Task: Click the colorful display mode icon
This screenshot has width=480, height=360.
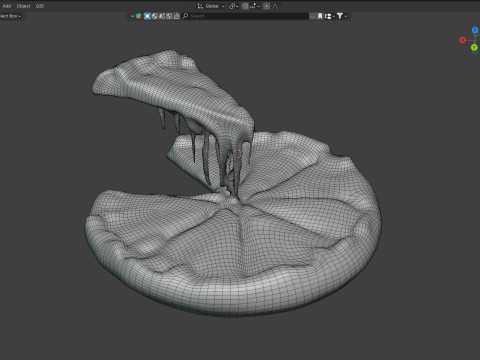Action: (x=139, y=16)
